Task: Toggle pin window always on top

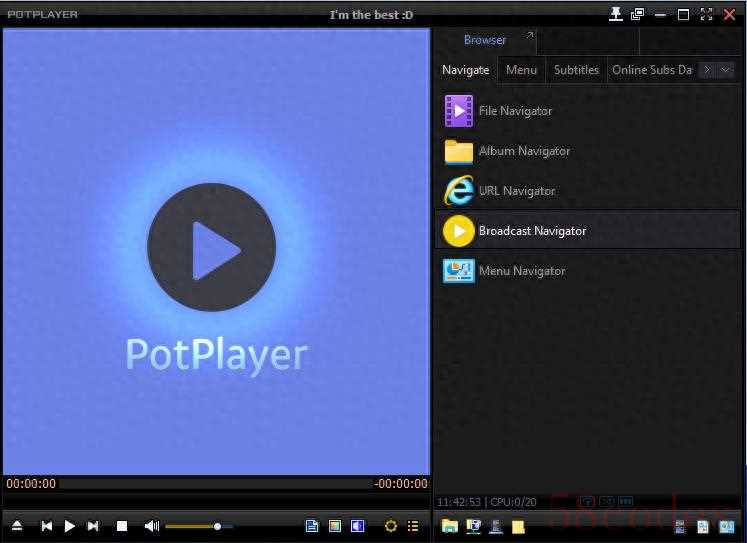Action: (616, 14)
